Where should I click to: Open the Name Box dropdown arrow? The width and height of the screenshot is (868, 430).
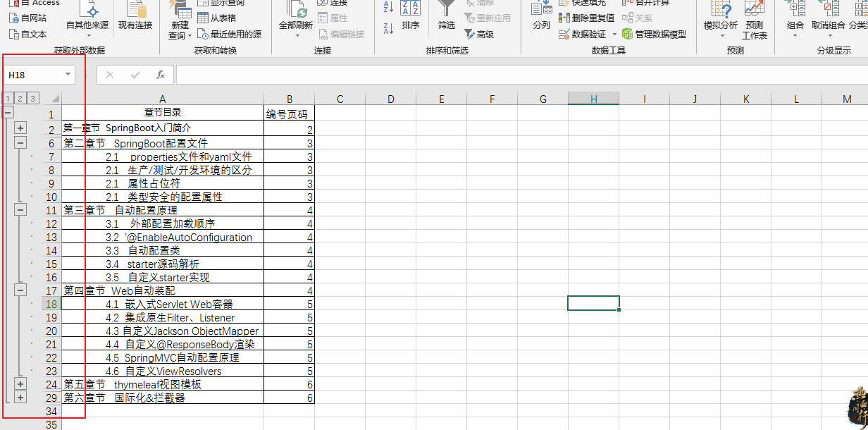[68, 75]
